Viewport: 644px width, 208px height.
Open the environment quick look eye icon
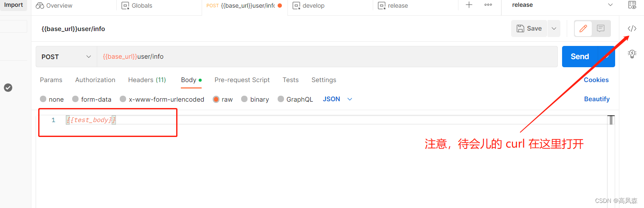pos(632,5)
